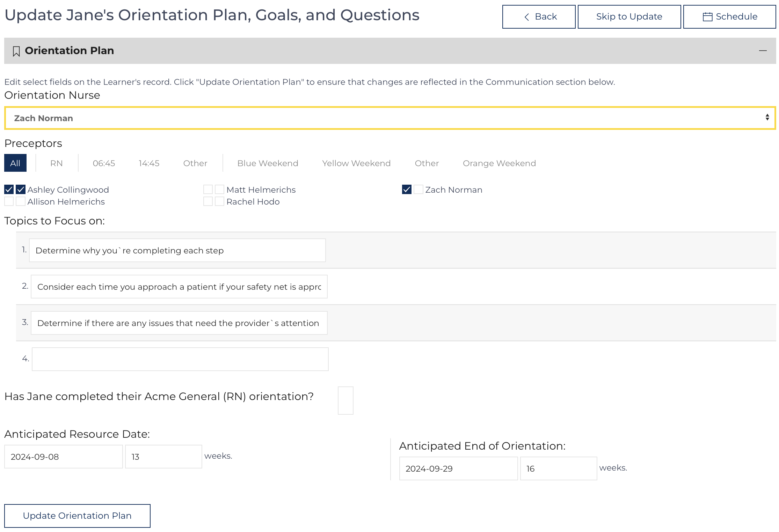779x532 pixels.
Task: Click the Back chevron arrow icon
Action: (527, 17)
